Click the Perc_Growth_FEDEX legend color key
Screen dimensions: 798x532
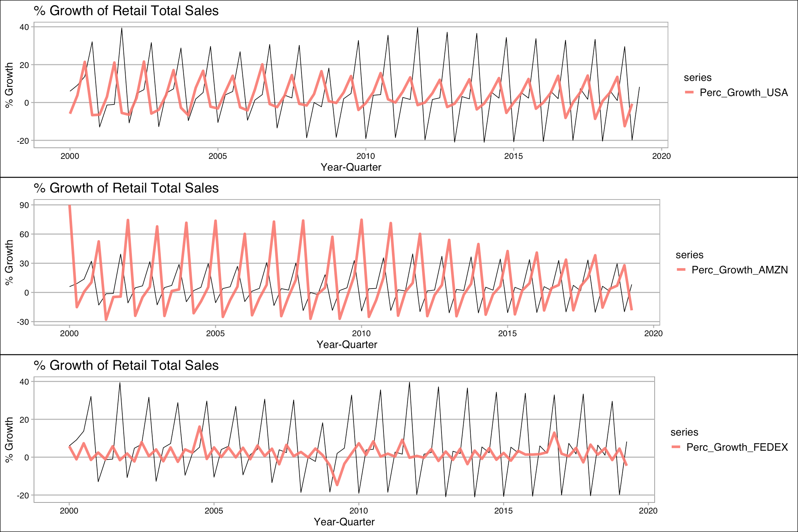tap(676, 447)
